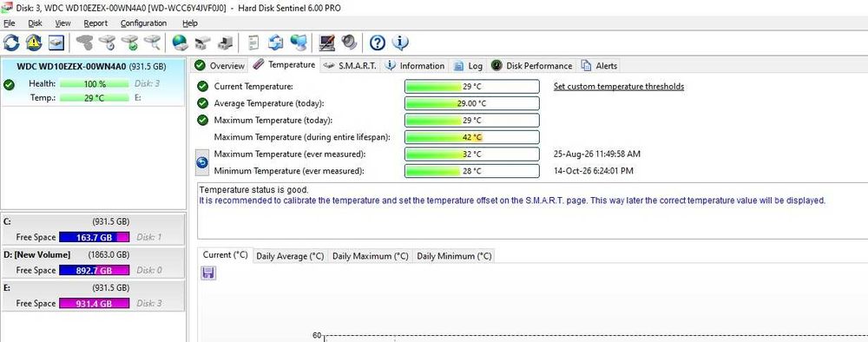
Task: Click green check icon next to Health
Action: pyautogui.click(x=9, y=84)
